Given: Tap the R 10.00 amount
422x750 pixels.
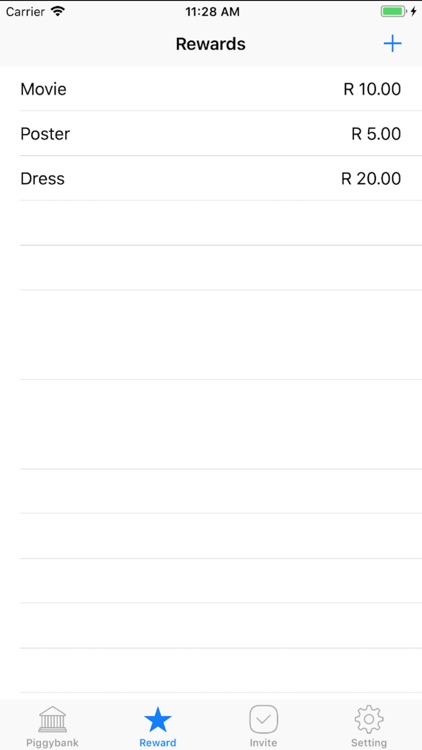Looking at the screenshot, I should (x=372, y=89).
